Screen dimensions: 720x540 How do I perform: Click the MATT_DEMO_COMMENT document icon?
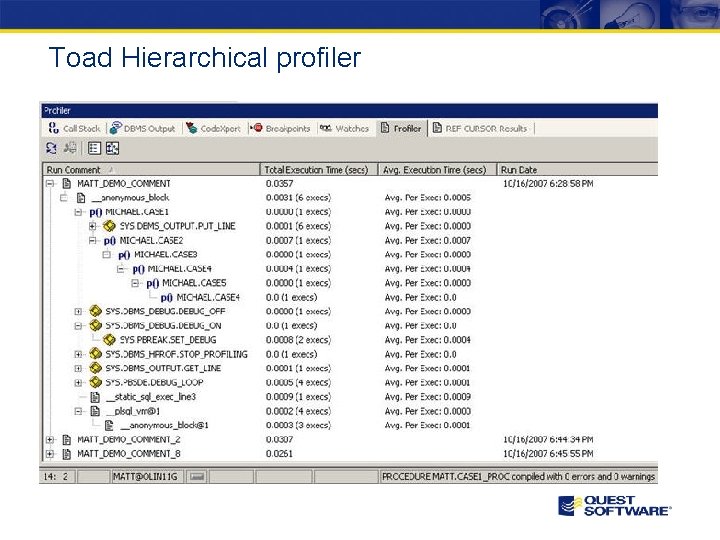coord(67,184)
